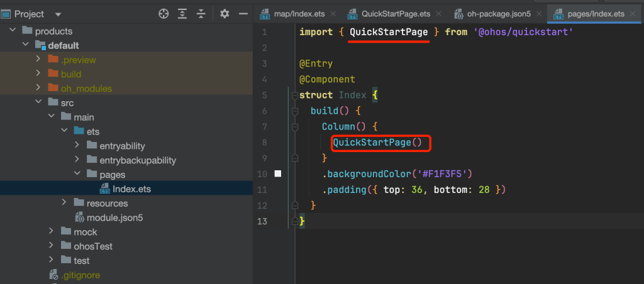Viewport: 644px width, 284px height.
Task: Expand the .preview folder
Action: coord(38,59)
